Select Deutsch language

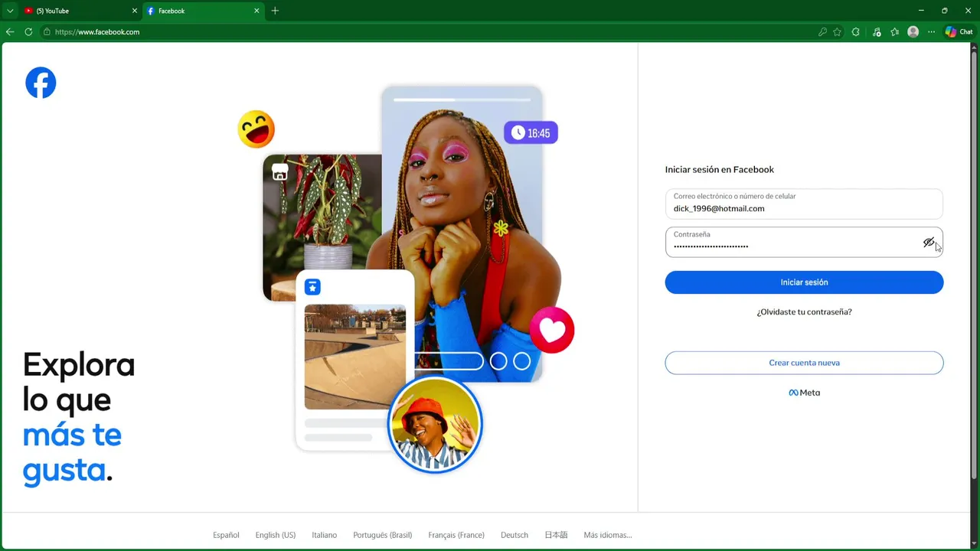coord(514,535)
